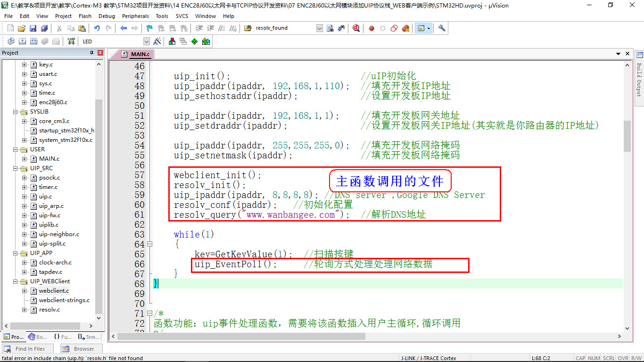Open the incremental find toolbar icon
Viewport: 644px width, 362px height.
(341, 28)
